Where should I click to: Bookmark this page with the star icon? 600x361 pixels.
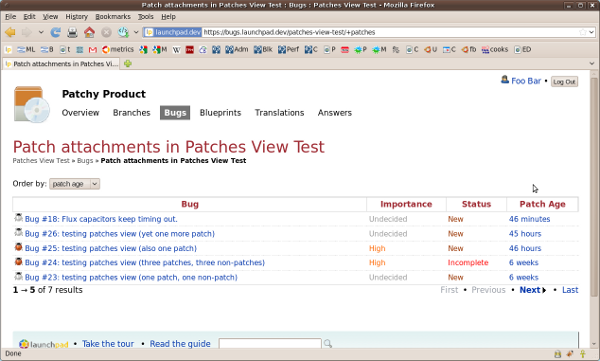point(583,33)
